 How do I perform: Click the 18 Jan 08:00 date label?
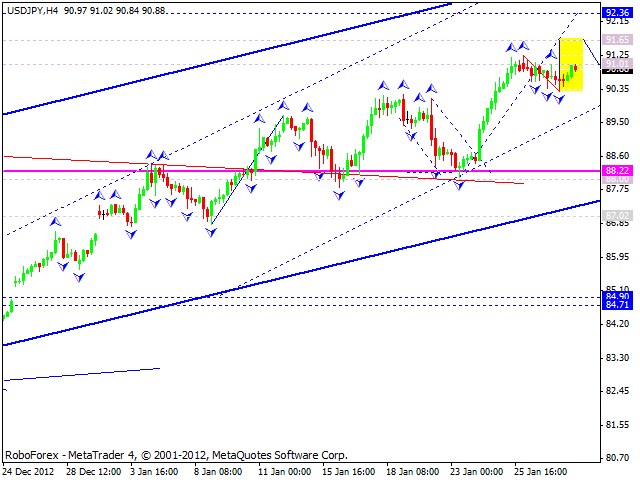point(413,471)
